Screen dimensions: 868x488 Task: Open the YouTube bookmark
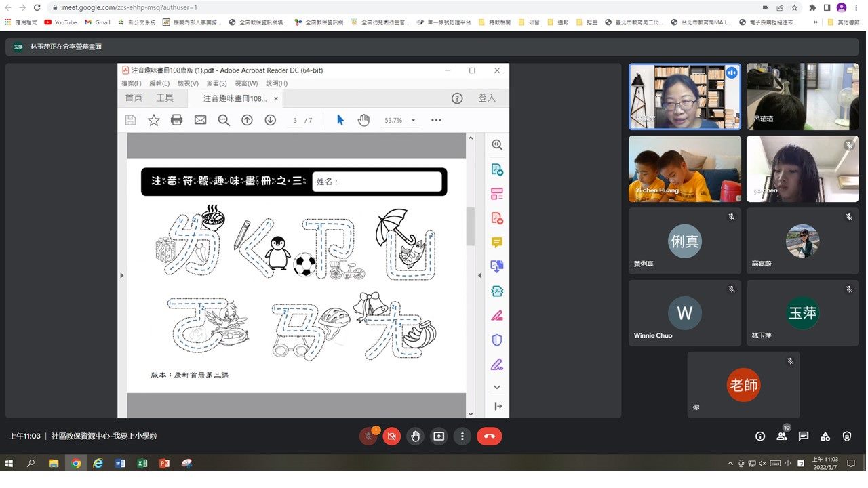[60, 22]
